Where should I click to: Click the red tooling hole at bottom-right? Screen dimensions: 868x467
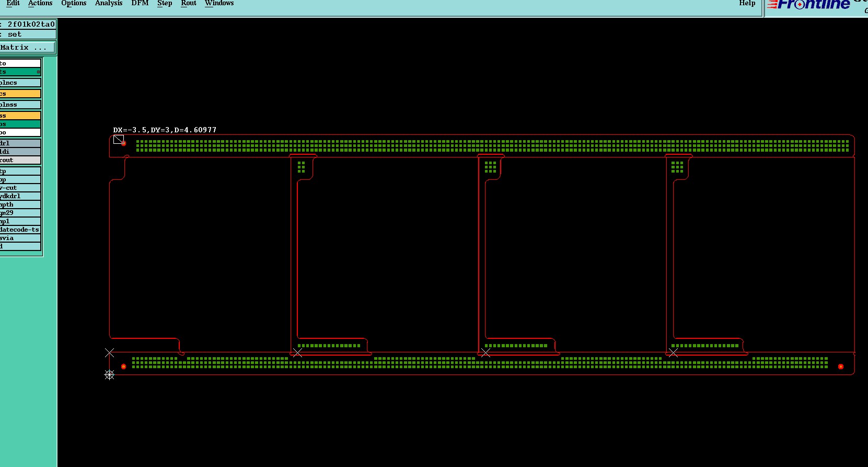(x=840, y=367)
